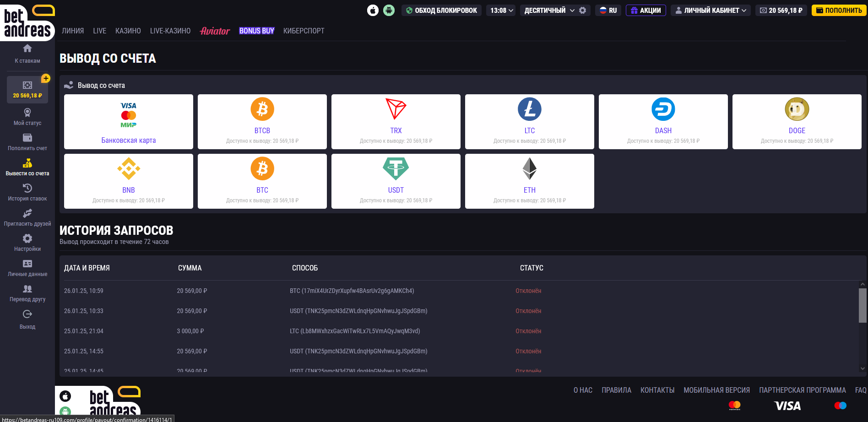868x422 pixels.
Task: Open the BONUS BUY tab
Action: tap(257, 31)
